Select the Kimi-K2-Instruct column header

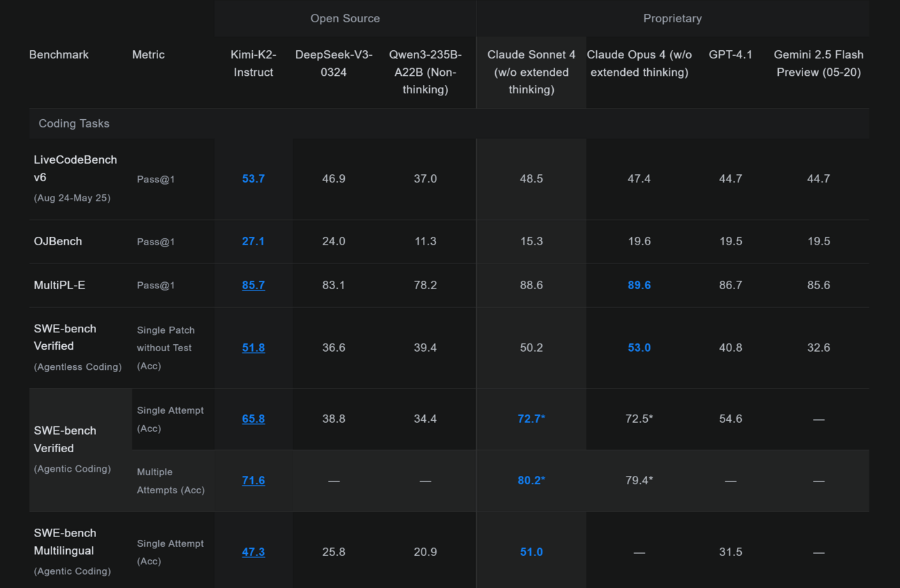pyautogui.click(x=254, y=63)
